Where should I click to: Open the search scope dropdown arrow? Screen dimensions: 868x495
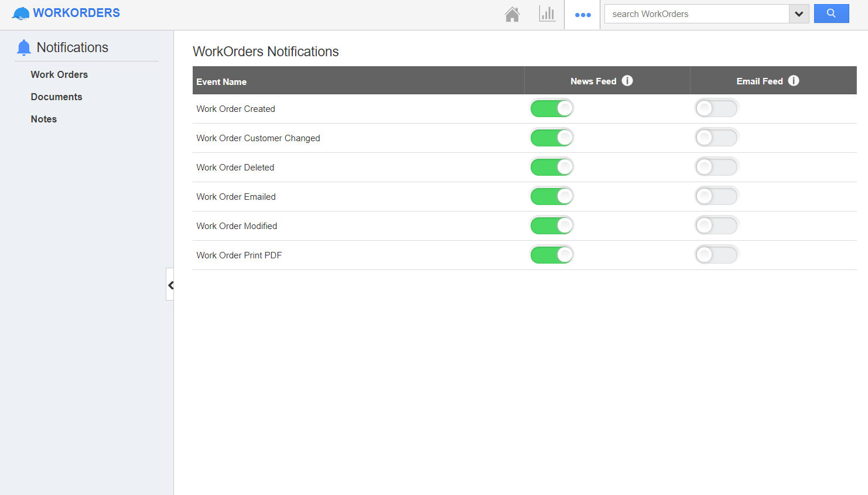tap(799, 13)
